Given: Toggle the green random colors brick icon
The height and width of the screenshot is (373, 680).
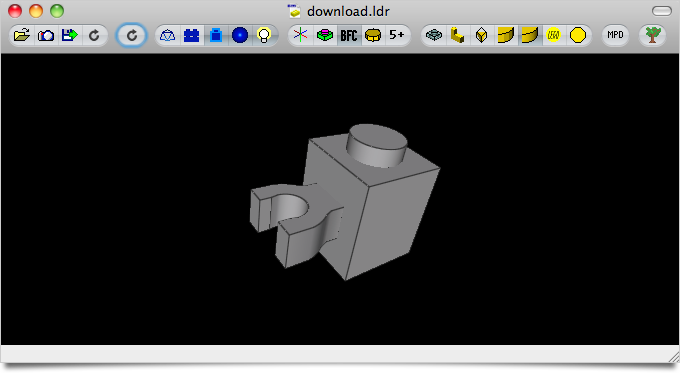Looking at the screenshot, I should pyautogui.click(x=324, y=35).
